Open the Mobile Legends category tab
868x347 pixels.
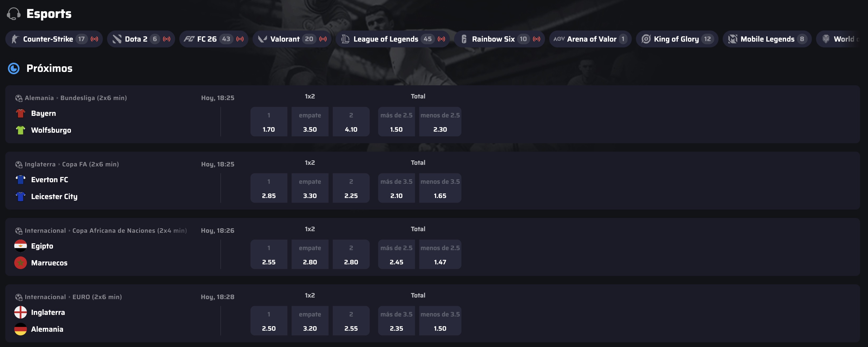pyautogui.click(x=767, y=39)
